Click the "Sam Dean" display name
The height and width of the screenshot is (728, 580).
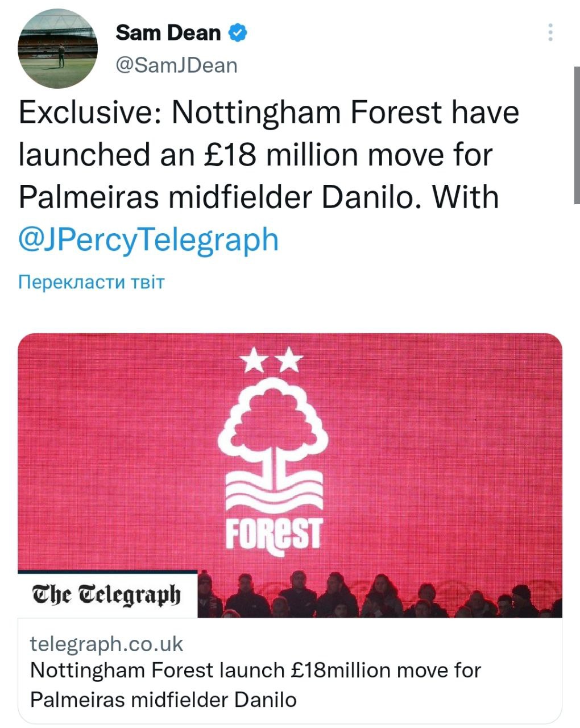[168, 33]
